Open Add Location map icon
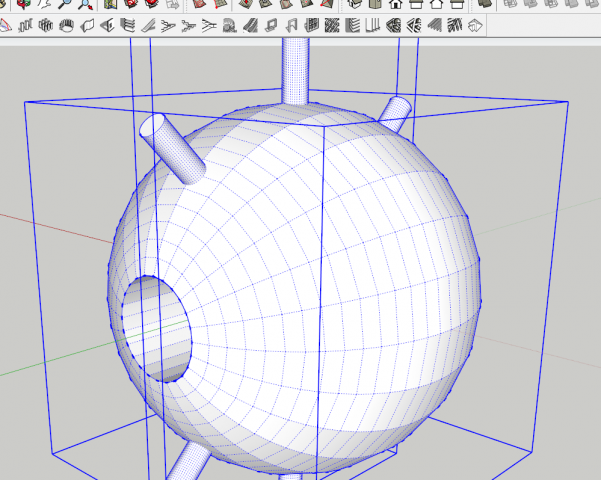601x480 pixels. click(x=110, y=4)
